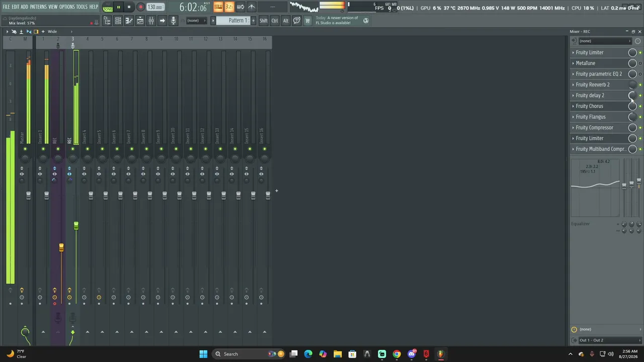Image resolution: width=644 pixels, height=362 pixels.
Task: Open the shopping cart content library icon
Action: pyautogui.click(x=307, y=21)
